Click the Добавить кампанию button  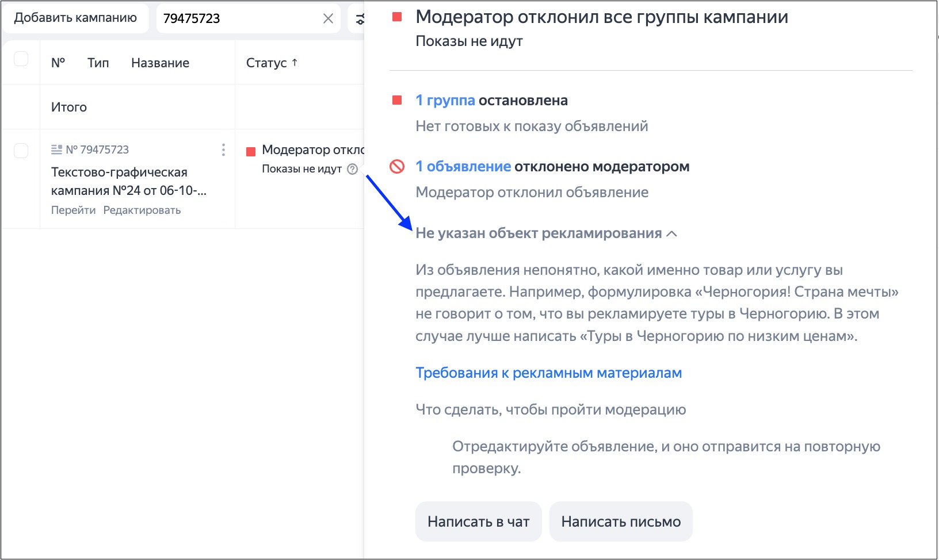(x=75, y=18)
